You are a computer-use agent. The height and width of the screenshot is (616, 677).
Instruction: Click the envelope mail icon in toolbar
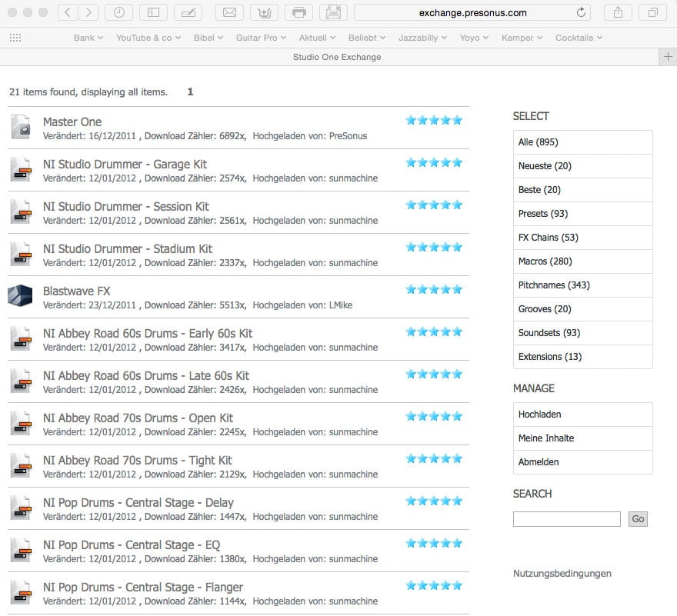pos(229,12)
